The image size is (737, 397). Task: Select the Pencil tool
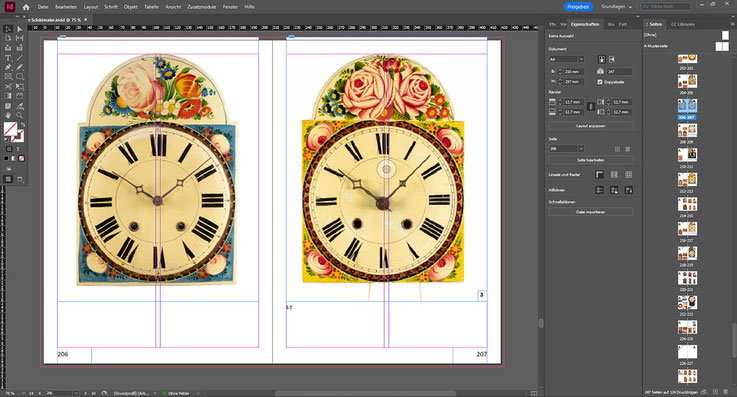tap(19, 67)
